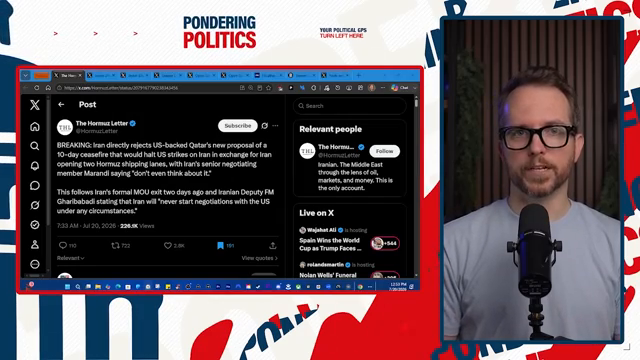Click the Search field on X
The width and height of the screenshot is (640, 360).
click(350, 106)
